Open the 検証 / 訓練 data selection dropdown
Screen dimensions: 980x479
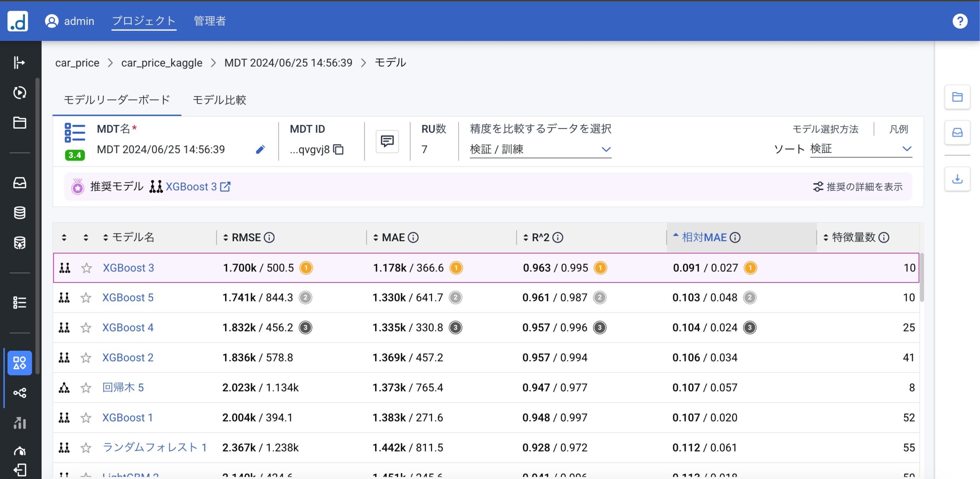click(540, 149)
